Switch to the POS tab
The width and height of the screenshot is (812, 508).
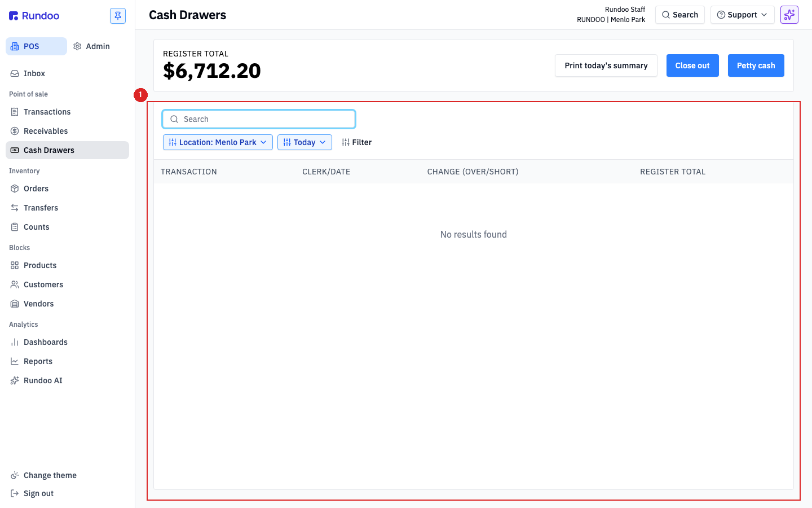tap(36, 46)
